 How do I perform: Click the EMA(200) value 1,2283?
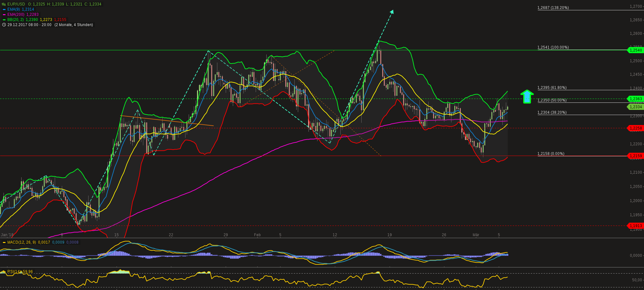point(33,15)
